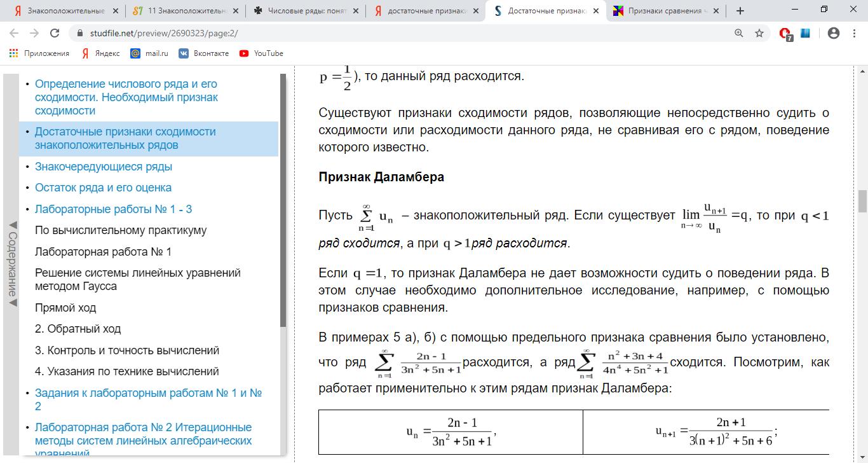Click the browser back arrow

click(x=14, y=33)
